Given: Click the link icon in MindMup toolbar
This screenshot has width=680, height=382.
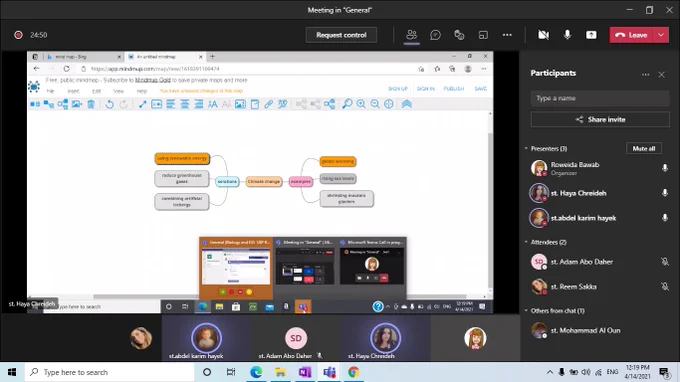Looking at the screenshot, I should point(268,104).
